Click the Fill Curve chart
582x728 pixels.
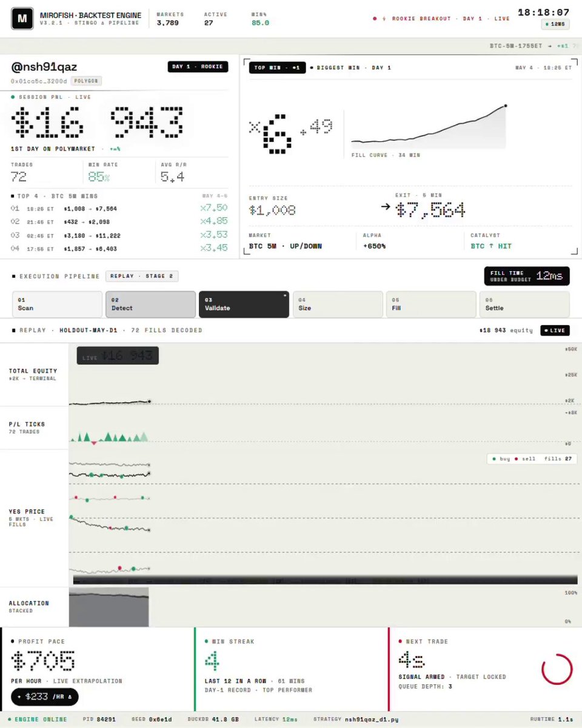click(429, 126)
